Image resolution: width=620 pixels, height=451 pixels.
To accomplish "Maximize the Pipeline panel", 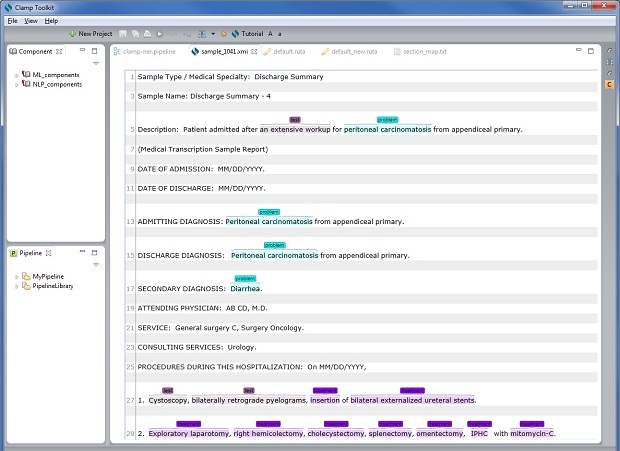I will [95, 252].
